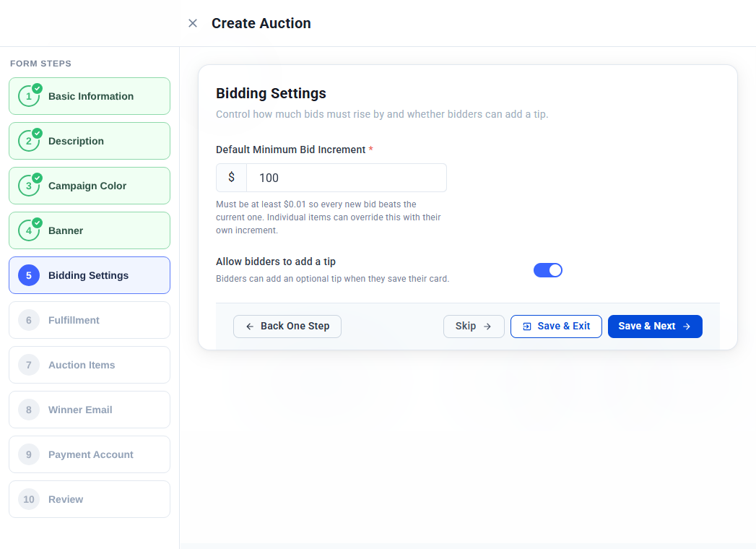Click Save & Next button
756x549 pixels.
(x=655, y=326)
